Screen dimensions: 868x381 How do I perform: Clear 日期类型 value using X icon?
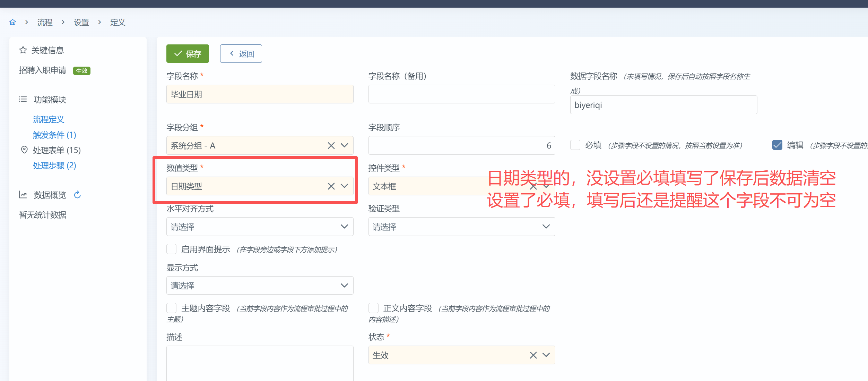click(331, 186)
